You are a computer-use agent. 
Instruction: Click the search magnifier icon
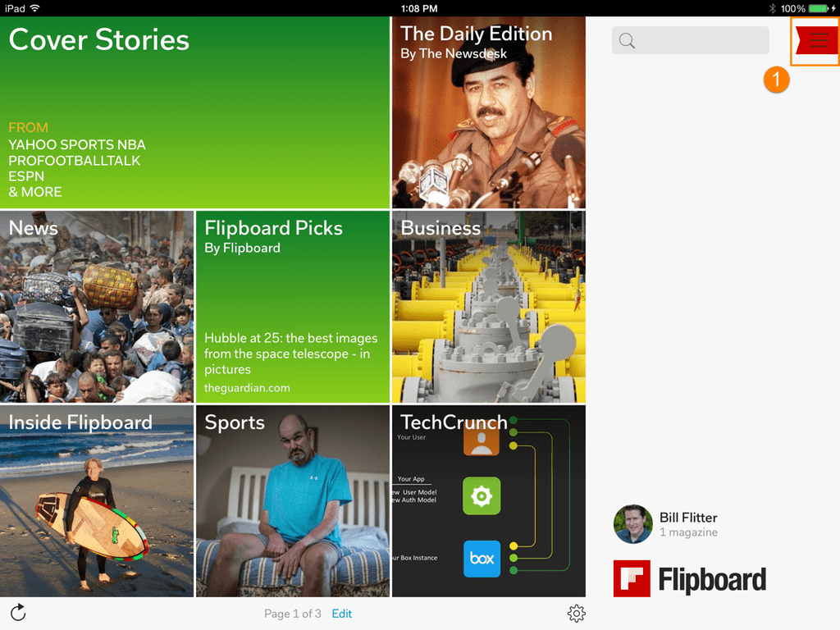pos(627,41)
